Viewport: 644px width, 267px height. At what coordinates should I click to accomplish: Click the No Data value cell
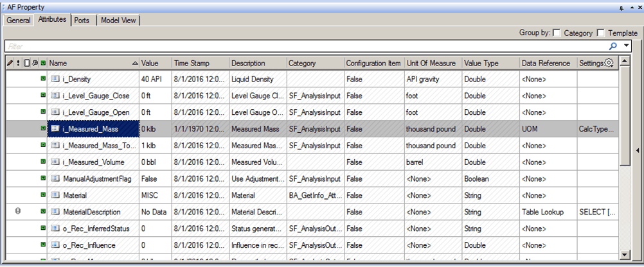pyautogui.click(x=156, y=212)
